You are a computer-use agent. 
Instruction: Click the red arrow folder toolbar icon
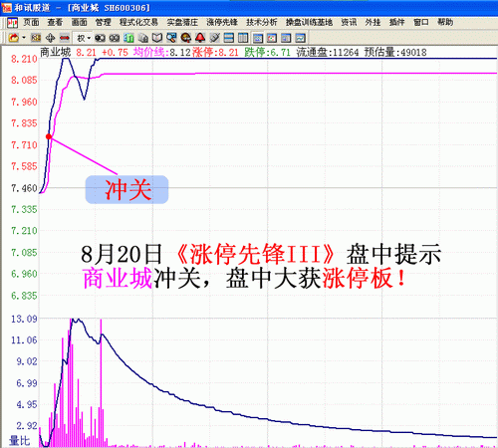(14, 38)
